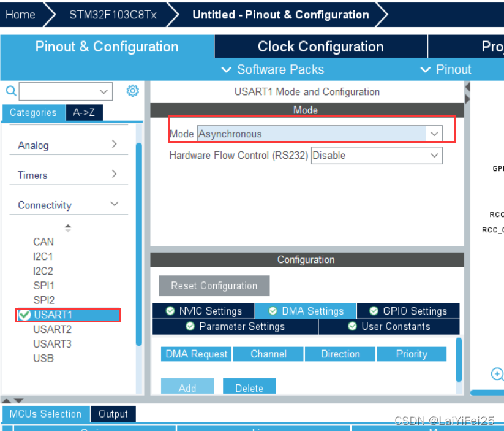
Task: Click the USART1 green check icon
Action: click(x=24, y=315)
